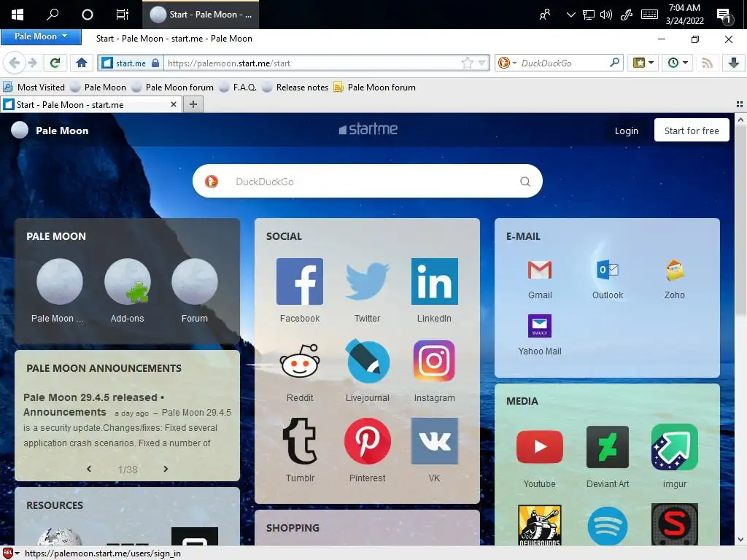Open the Zoho mail icon

(675, 270)
